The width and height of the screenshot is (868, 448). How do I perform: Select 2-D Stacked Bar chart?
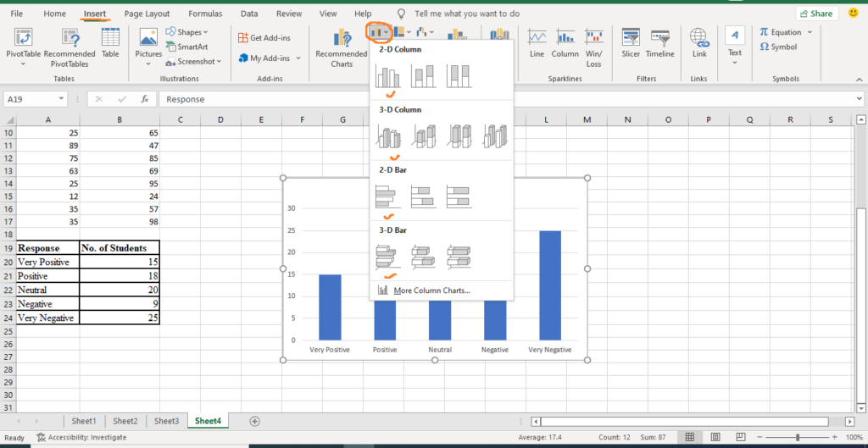tap(424, 196)
